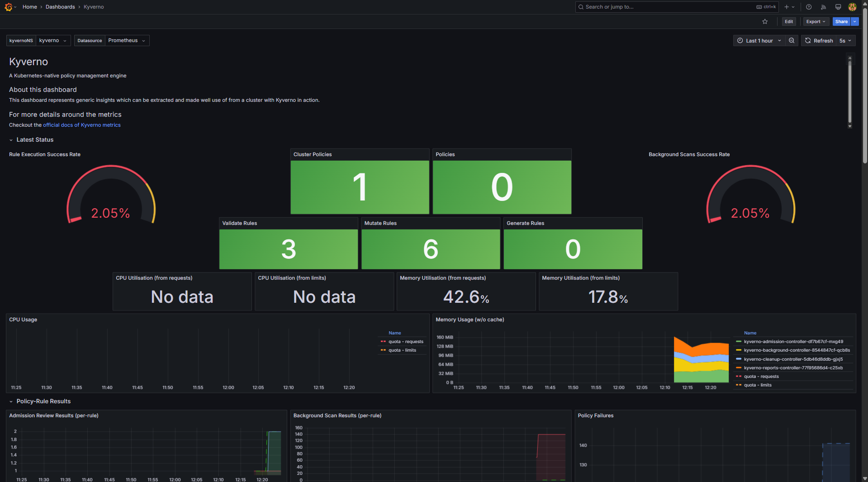
Task: Toggle the kyverno-admission-controller series in the legend
Action: [x=793, y=342]
